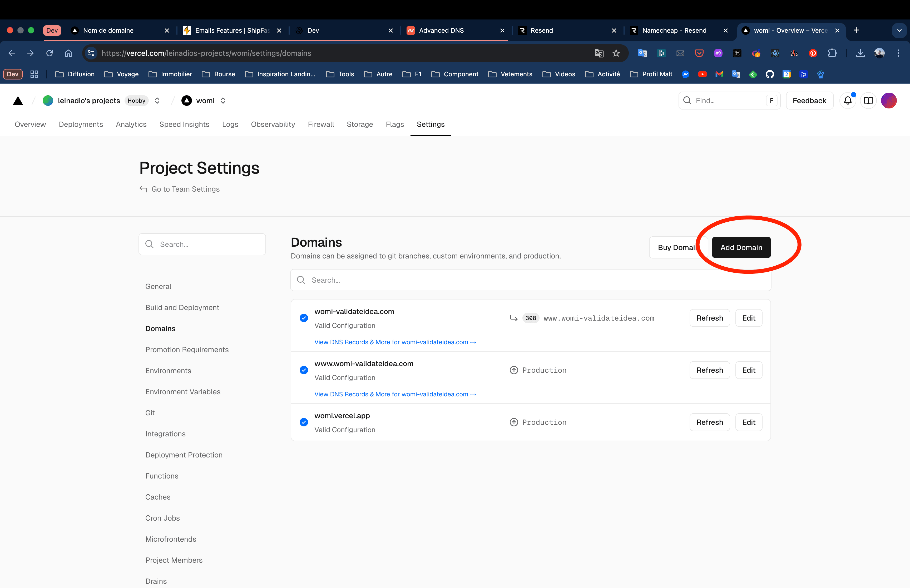
Task: Click the valid checkmark for womi-validateidea.com
Action: 304,318
